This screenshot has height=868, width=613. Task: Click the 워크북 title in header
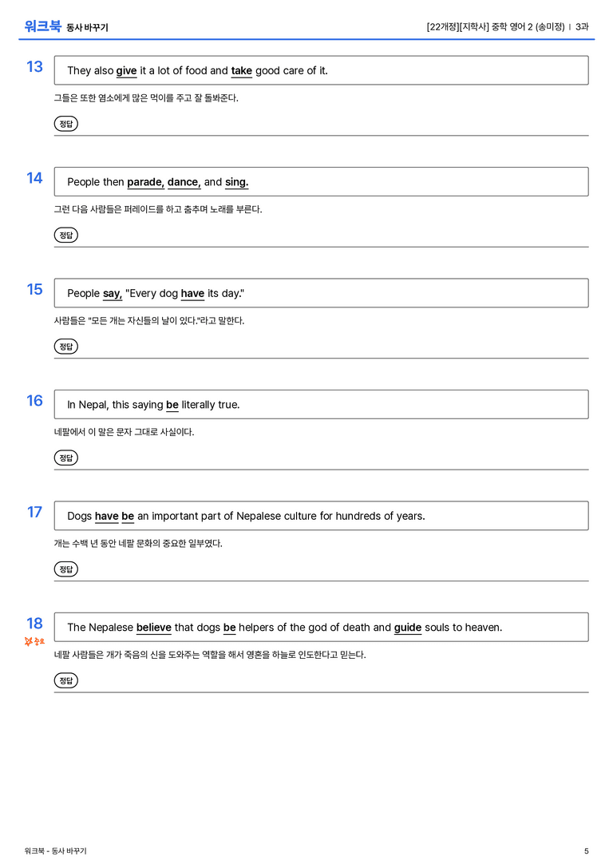[x=42, y=26]
